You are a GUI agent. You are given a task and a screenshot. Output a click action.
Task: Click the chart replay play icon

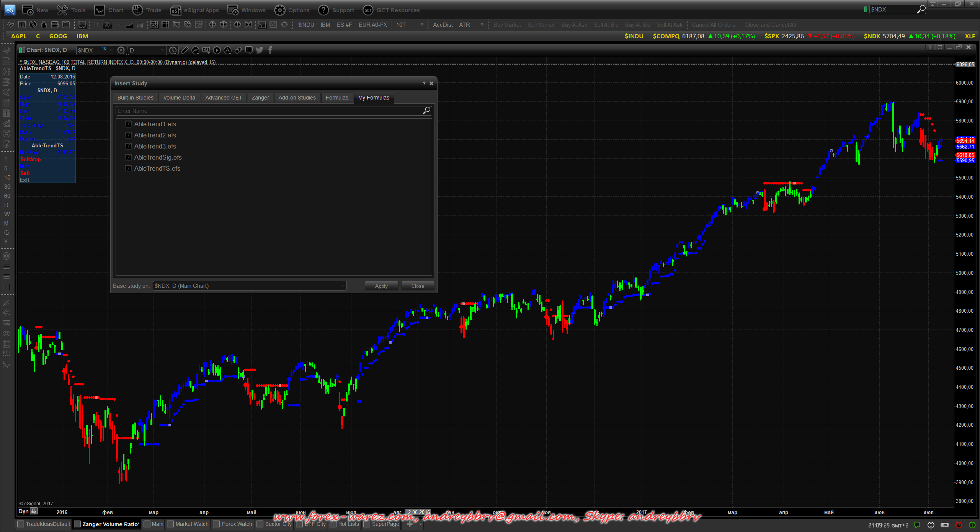tap(217, 50)
